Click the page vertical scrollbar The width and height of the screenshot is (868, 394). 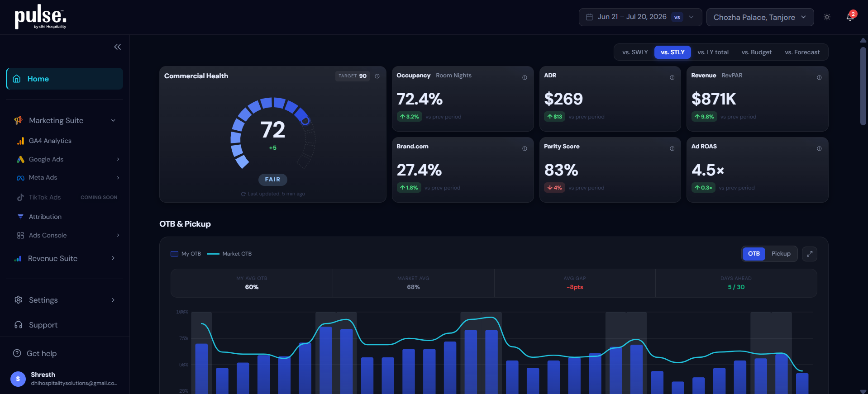[x=863, y=85]
